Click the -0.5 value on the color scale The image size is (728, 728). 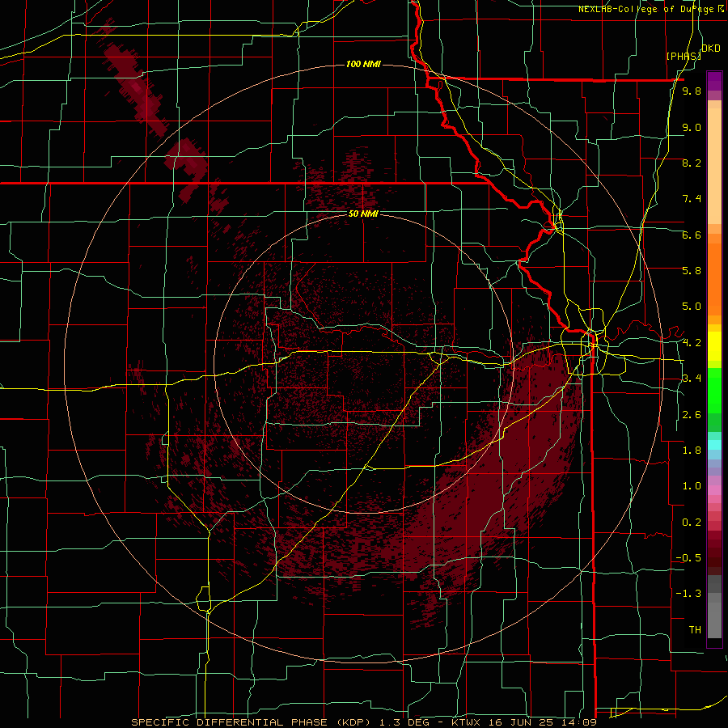[x=688, y=558]
